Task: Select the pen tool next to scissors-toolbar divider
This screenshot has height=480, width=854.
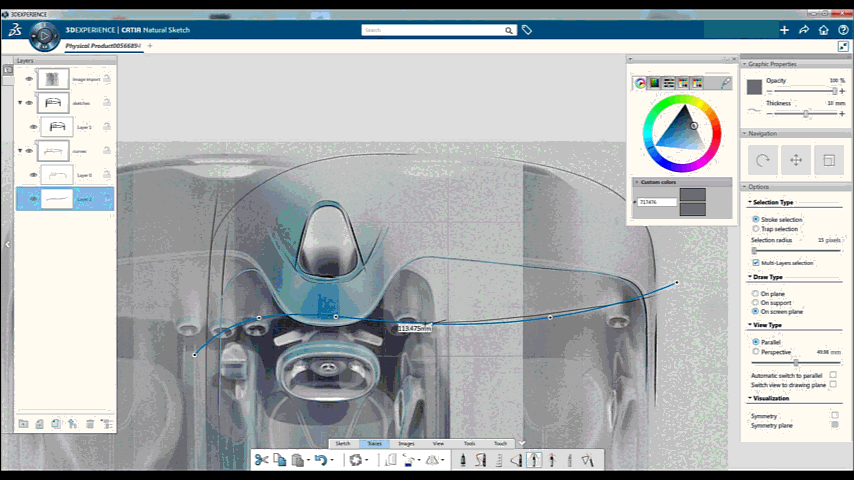Action: click(x=463, y=460)
